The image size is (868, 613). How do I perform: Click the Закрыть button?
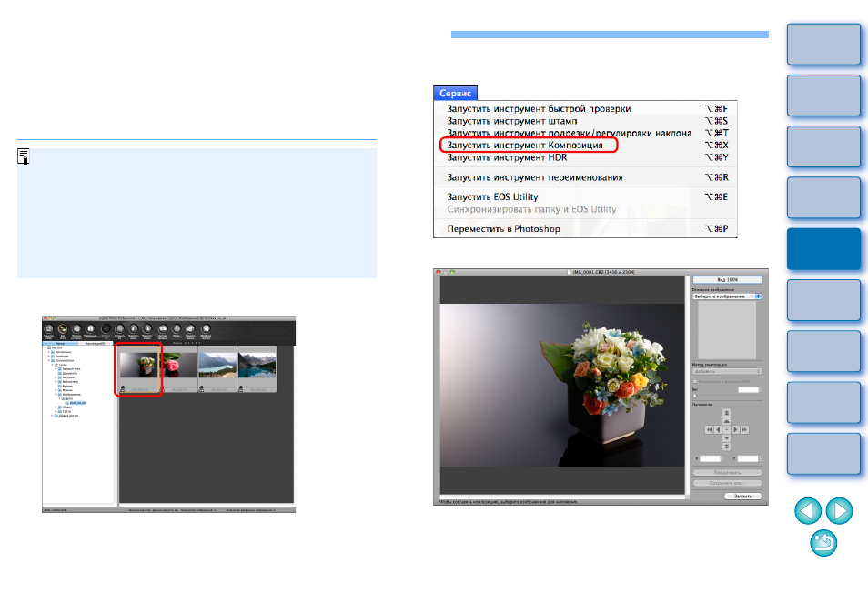(x=742, y=497)
